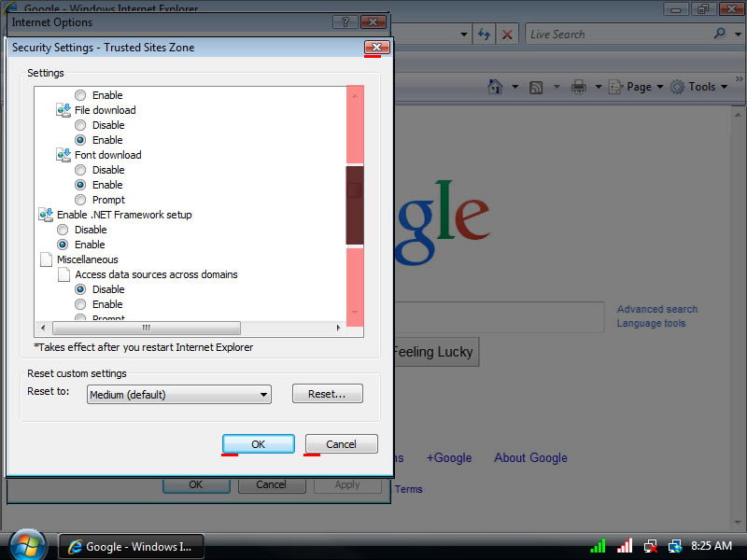Screen dimensions: 747x560
Task: Click the Home icon in IE toolbar
Action: pos(497,87)
